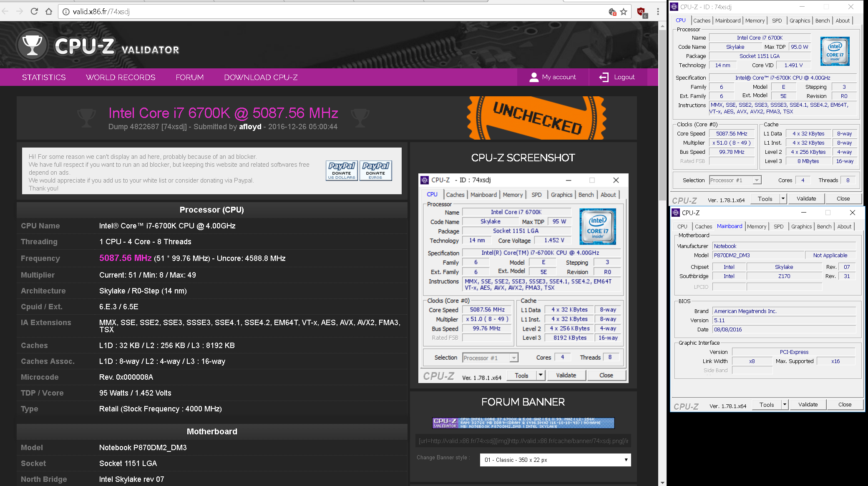The width and height of the screenshot is (868, 486).
Task: Click the forward navigation arrow
Action: [x=19, y=11]
